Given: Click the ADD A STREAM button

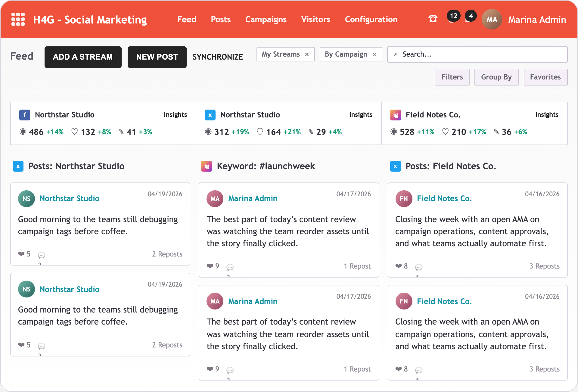Looking at the screenshot, I should click(x=83, y=57).
